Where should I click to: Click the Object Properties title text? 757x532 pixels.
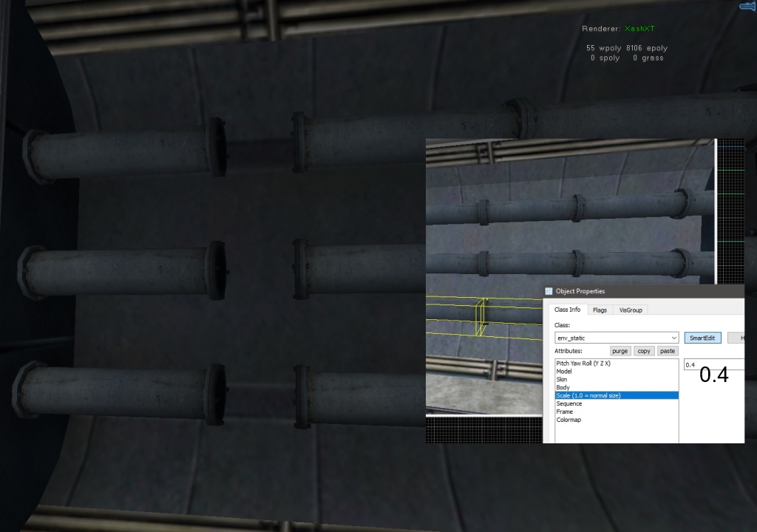click(x=580, y=291)
